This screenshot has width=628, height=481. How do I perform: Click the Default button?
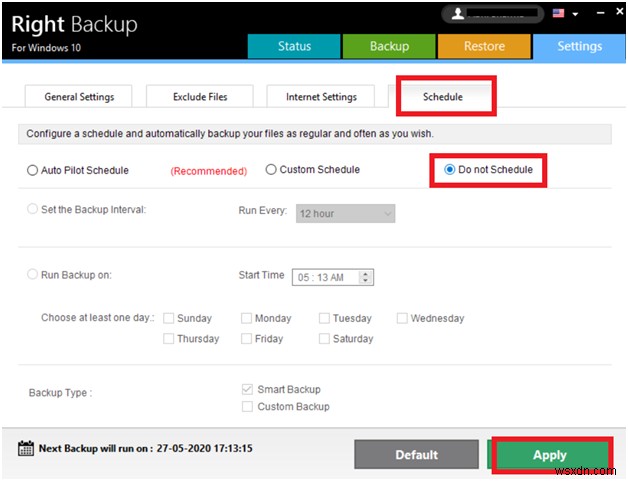click(x=416, y=455)
